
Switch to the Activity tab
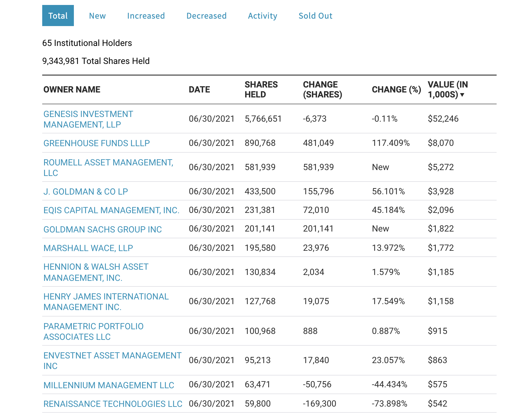tap(263, 16)
